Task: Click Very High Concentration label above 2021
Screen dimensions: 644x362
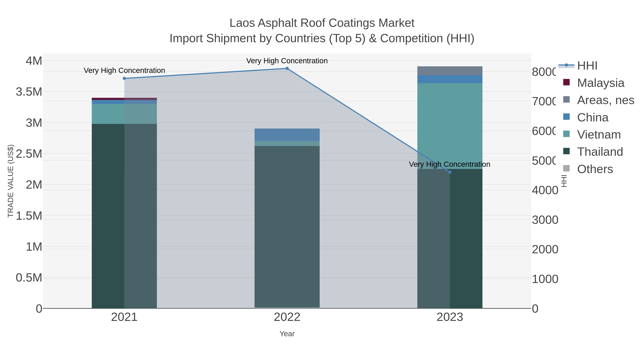Action: [x=124, y=70]
